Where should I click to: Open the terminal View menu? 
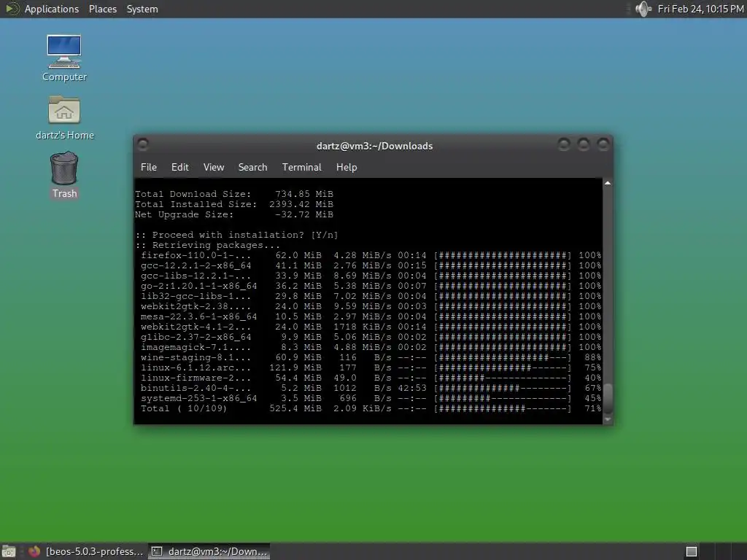tap(214, 167)
